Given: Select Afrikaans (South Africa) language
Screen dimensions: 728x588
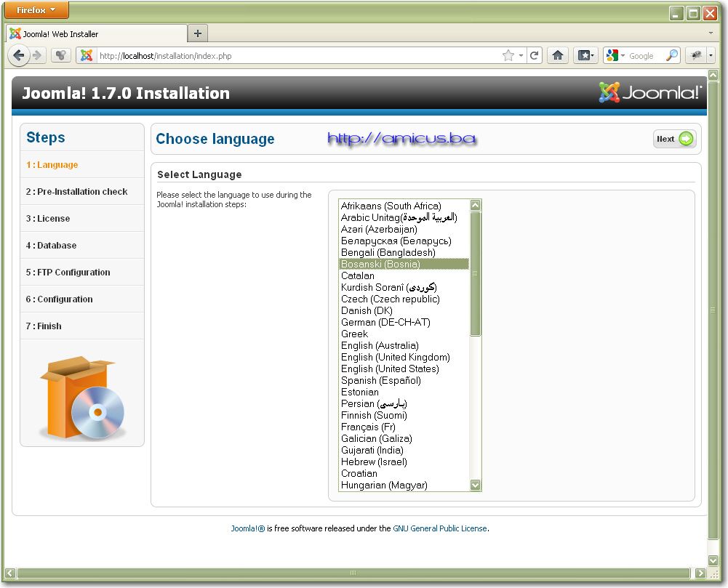Looking at the screenshot, I should click(x=404, y=206).
